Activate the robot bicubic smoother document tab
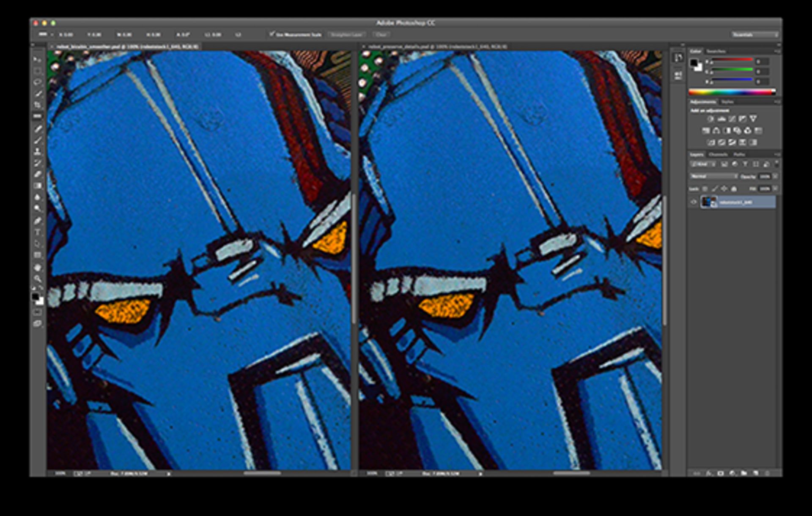This screenshot has height=516, width=812. 127,46
